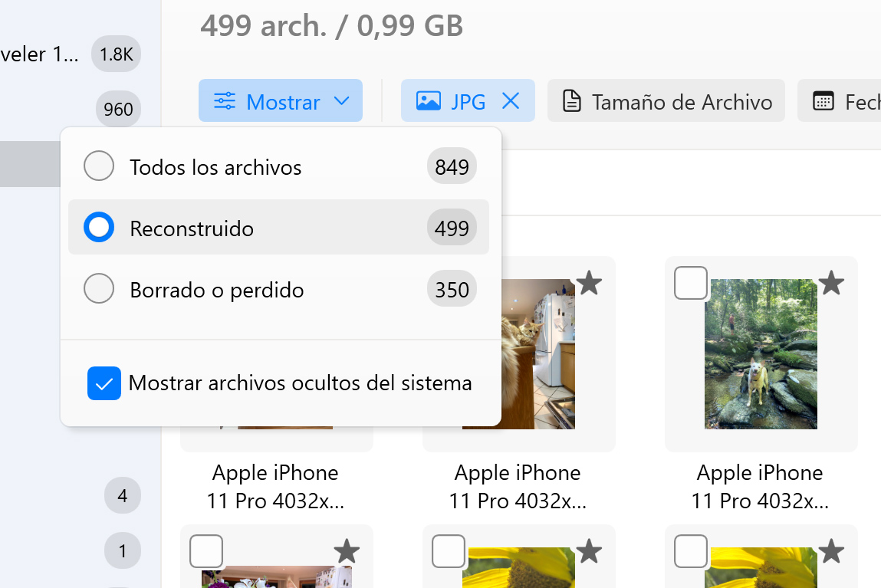The image size is (881, 588).
Task: Check the flowers photo checkbox in bottom row
Action: coord(206,551)
